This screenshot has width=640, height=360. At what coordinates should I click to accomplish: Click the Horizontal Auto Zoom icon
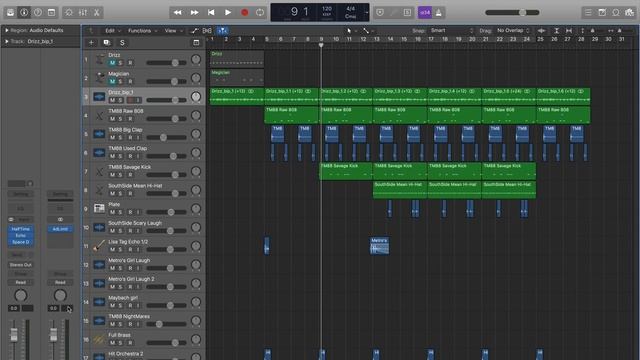[569, 31]
